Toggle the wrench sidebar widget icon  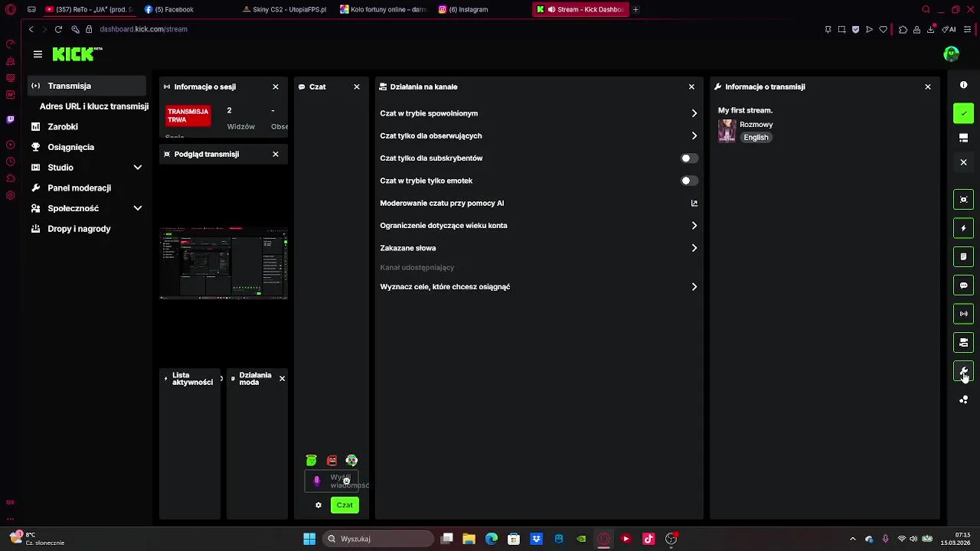tap(963, 371)
